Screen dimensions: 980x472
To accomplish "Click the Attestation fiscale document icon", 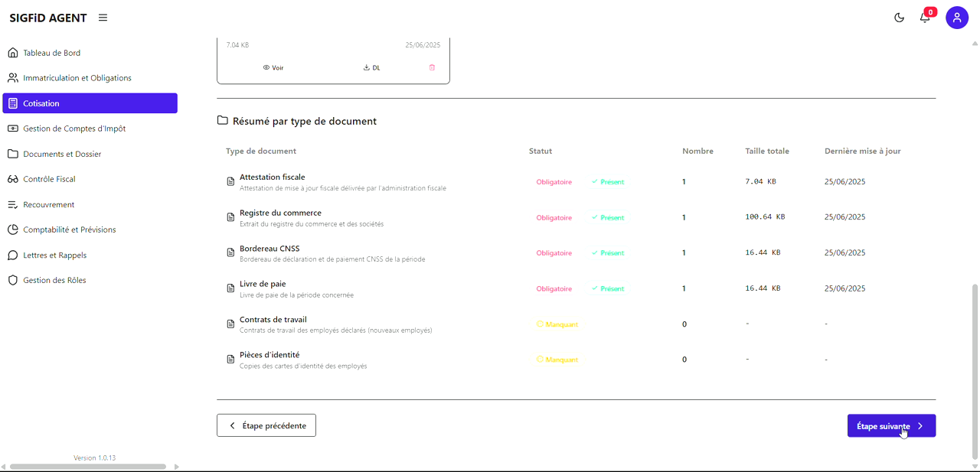I will click(231, 181).
